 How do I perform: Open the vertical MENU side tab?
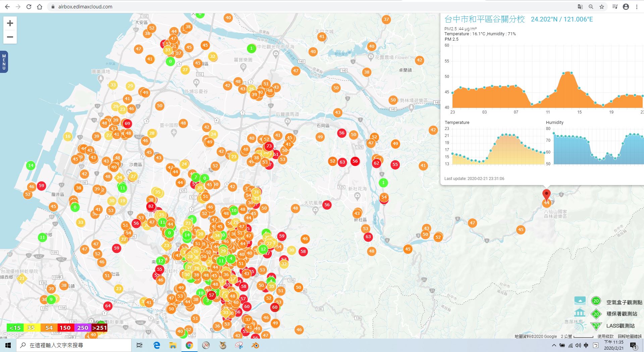click(4, 62)
